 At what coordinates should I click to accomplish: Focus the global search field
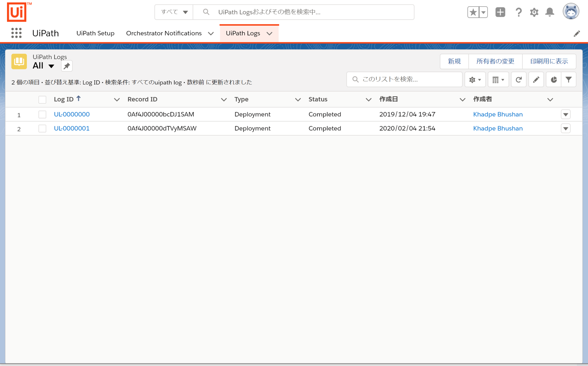[304, 12]
